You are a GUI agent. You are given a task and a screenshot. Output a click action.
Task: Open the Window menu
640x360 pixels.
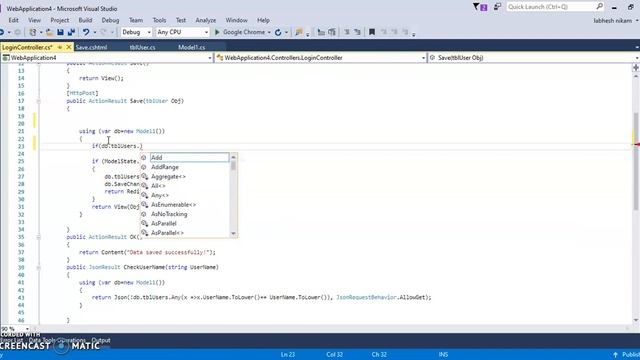[236, 20]
